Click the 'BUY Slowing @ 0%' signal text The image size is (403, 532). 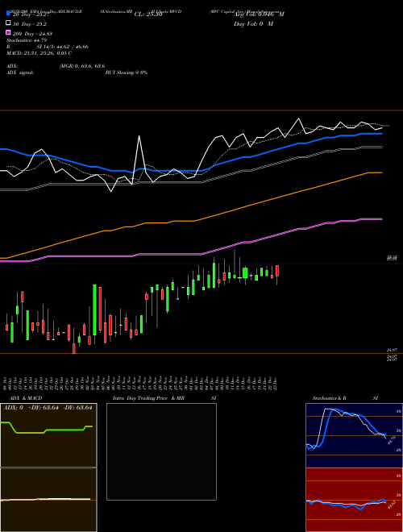tap(127, 73)
